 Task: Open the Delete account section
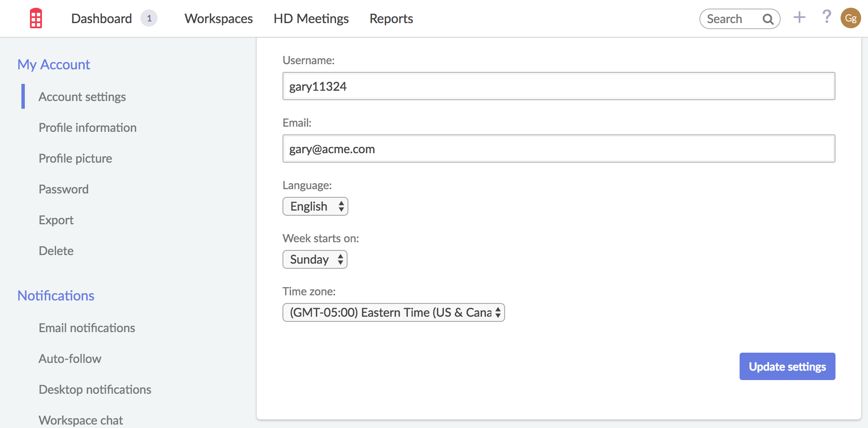56,251
